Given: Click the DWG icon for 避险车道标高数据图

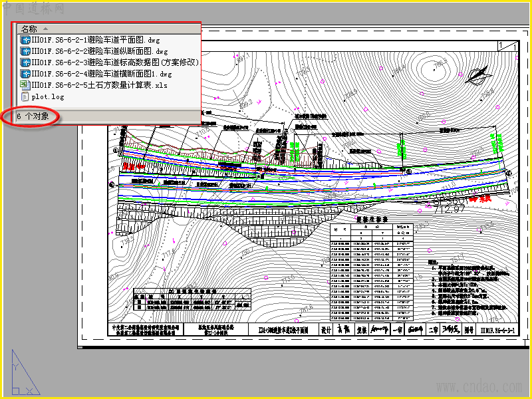Looking at the screenshot, I should pos(25,63).
